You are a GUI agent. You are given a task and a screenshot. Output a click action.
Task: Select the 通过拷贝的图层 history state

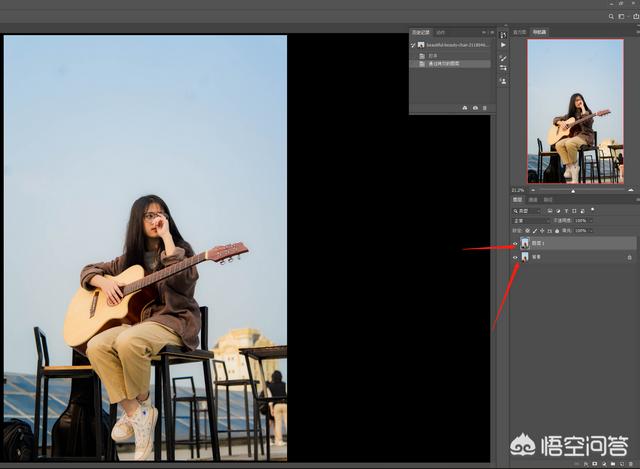(x=450, y=64)
